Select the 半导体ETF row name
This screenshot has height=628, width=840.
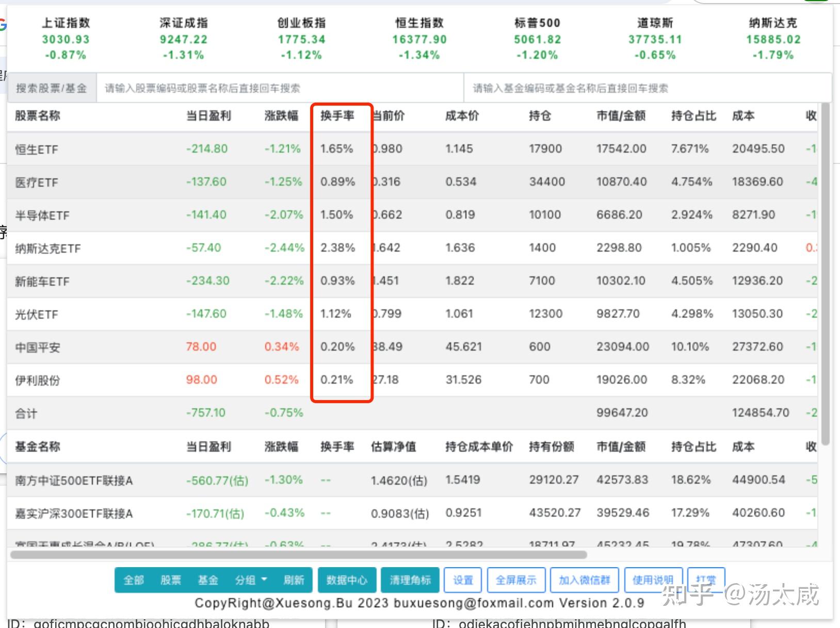click(x=42, y=215)
